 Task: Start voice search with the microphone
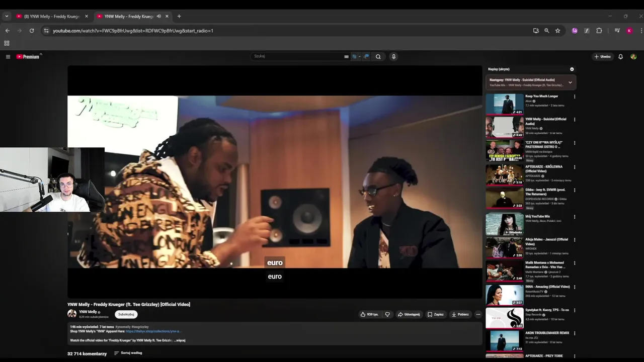(x=393, y=57)
